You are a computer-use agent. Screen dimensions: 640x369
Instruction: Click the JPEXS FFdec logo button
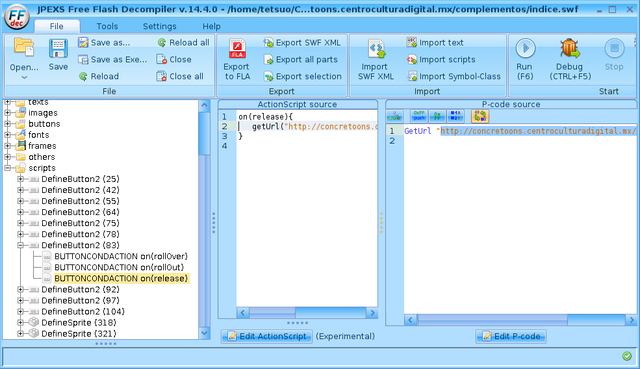[17, 17]
